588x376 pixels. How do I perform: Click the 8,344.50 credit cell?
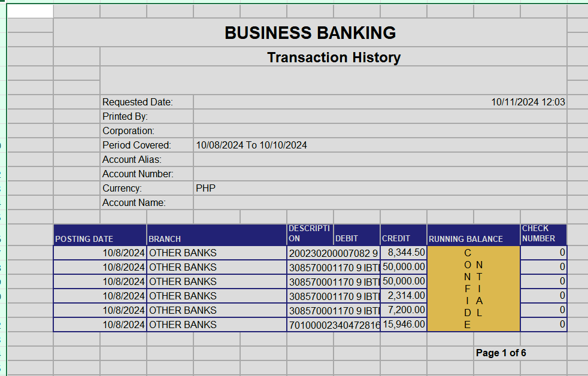[403, 253]
